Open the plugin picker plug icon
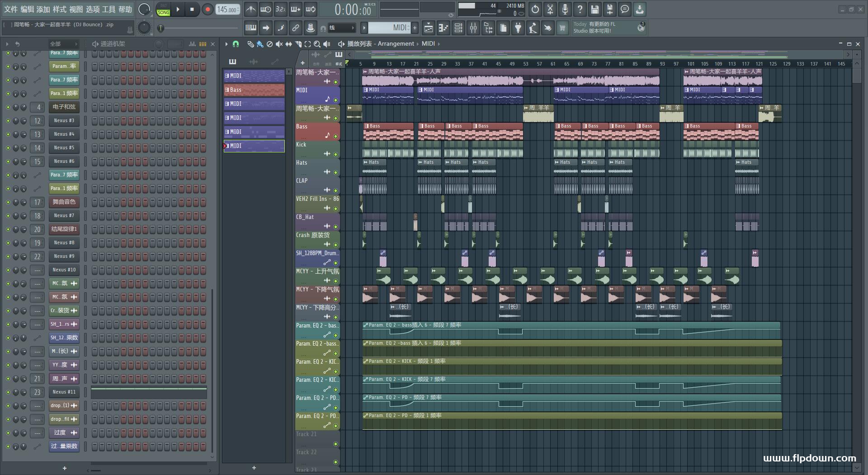This screenshot has width=868, height=475. [x=518, y=28]
